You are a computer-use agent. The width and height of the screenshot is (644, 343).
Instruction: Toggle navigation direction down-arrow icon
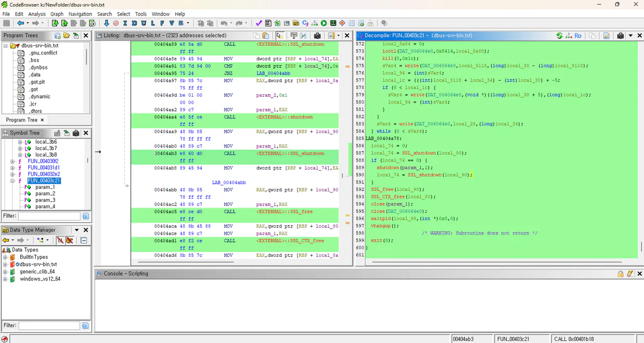pos(107,23)
